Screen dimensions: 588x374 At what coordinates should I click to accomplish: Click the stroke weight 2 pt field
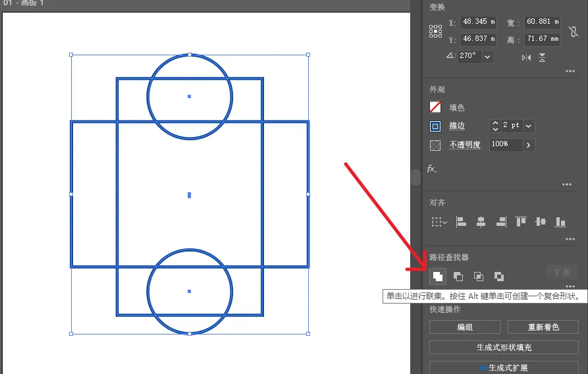point(512,126)
